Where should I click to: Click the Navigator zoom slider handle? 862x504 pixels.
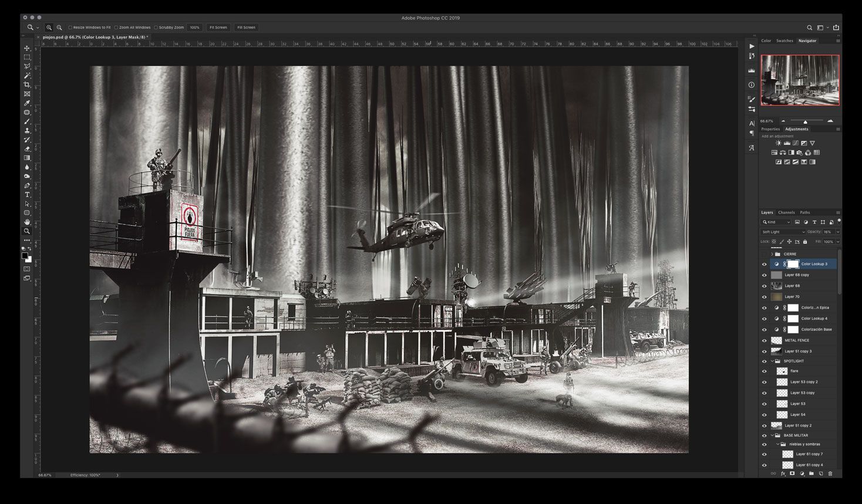[x=805, y=121]
